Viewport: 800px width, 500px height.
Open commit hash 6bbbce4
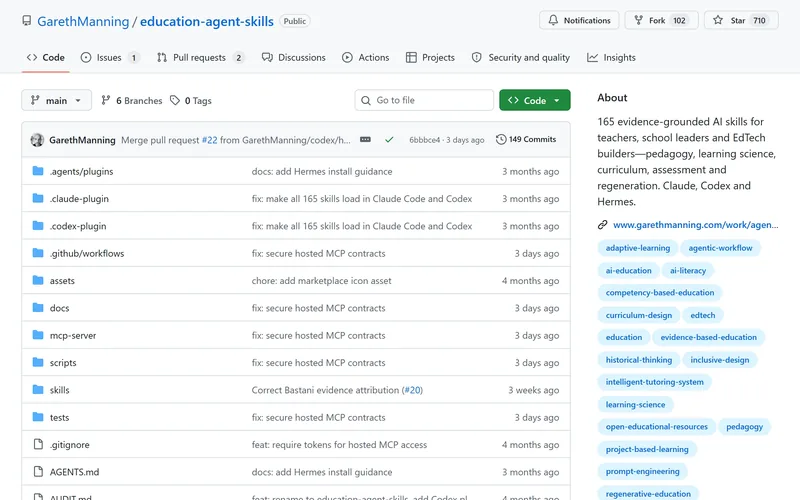tap(424, 140)
